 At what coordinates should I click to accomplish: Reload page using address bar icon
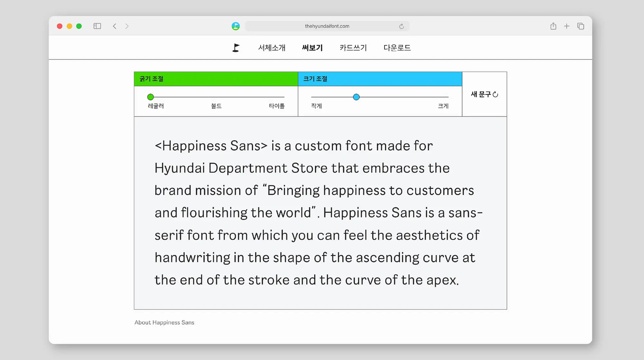tap(401, 26)
